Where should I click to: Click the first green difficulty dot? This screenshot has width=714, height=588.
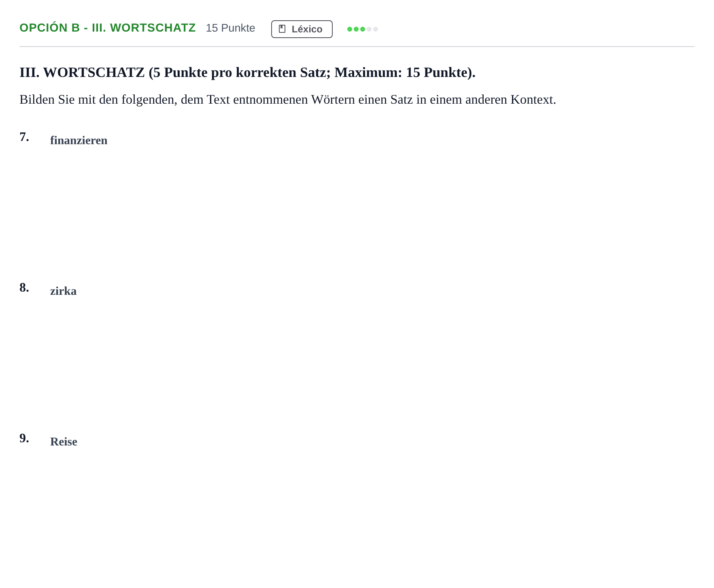(350, 29)
